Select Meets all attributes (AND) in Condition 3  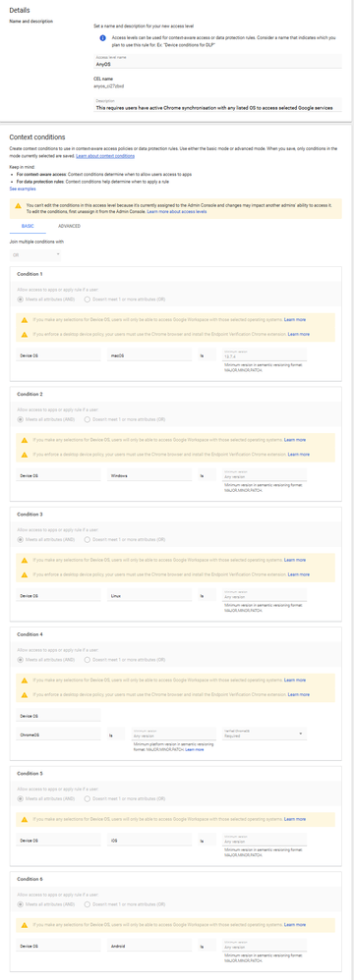click(21, 539)
